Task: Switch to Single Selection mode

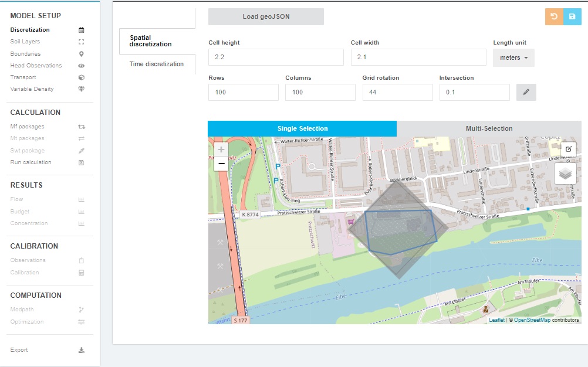Action: tap(302, 128)
